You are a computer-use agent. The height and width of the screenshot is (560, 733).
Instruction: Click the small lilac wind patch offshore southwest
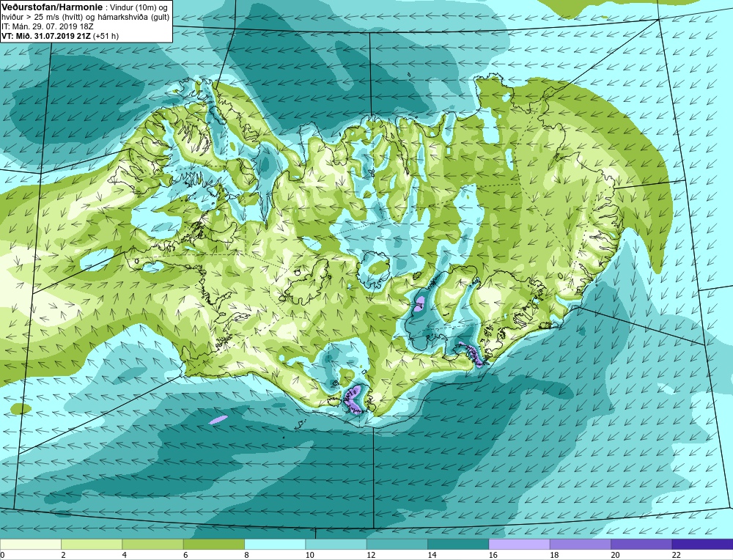[x=218, y=420]
